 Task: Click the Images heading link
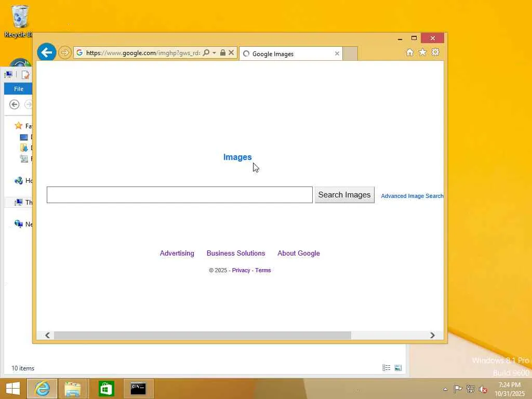click(237, 157)
